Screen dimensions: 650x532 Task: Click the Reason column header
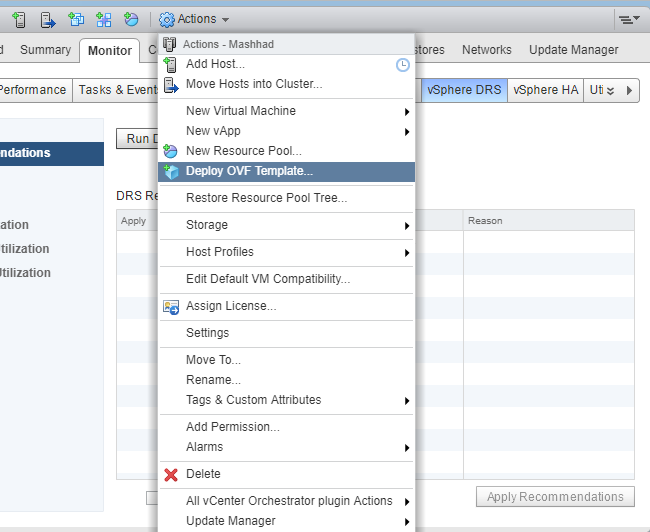click(x=485, y=221)
